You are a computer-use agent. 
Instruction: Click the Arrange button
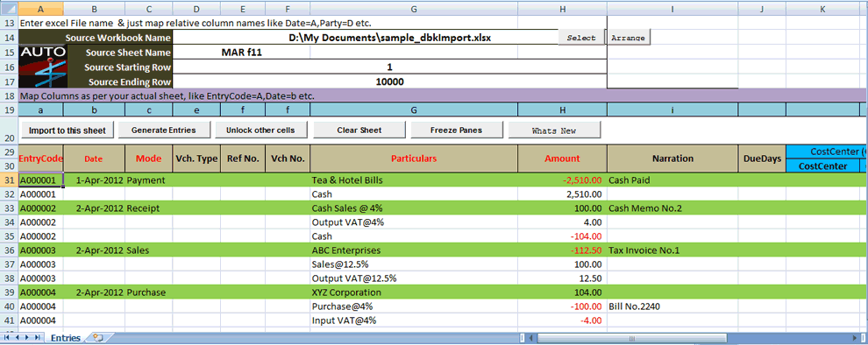629,39
